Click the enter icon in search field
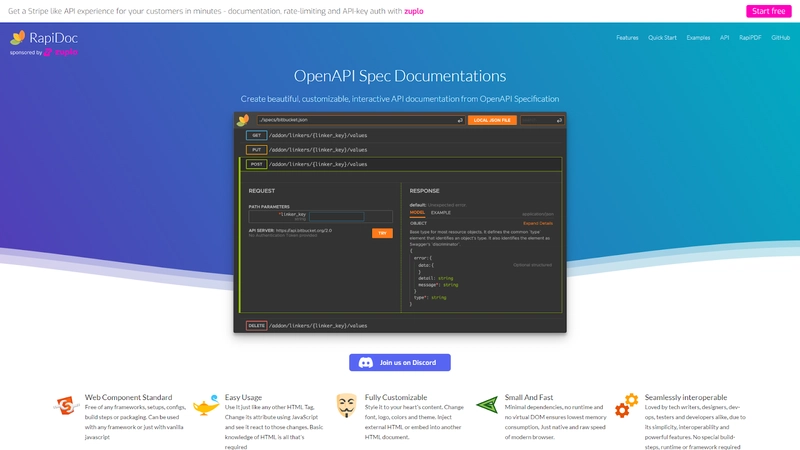Screen dimensions: 800x450 (559, 120)
